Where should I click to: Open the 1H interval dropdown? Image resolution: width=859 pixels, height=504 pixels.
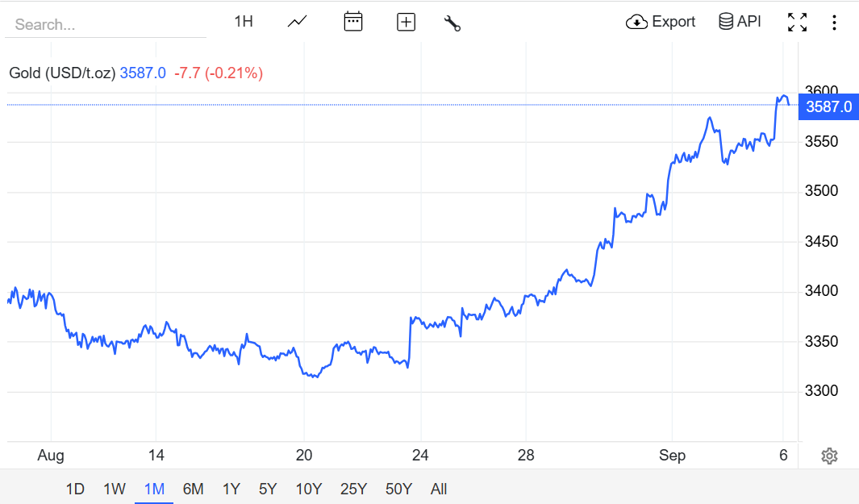pyautogui.click(x=244, y=22)
